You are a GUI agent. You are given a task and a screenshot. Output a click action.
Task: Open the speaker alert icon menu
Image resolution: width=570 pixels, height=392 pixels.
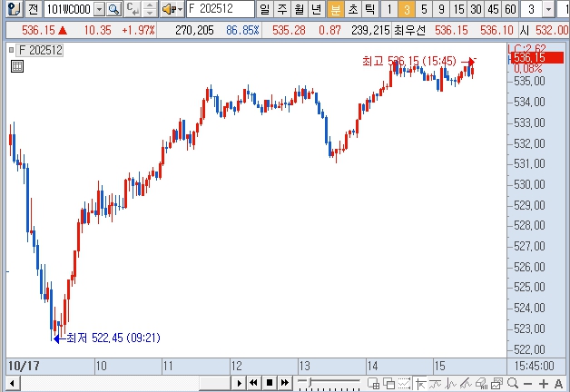[171, 9]
